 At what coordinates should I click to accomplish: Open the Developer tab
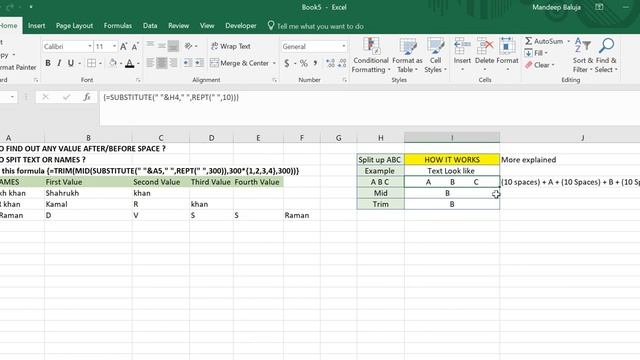pyautogui.click(x=241, y=26)
